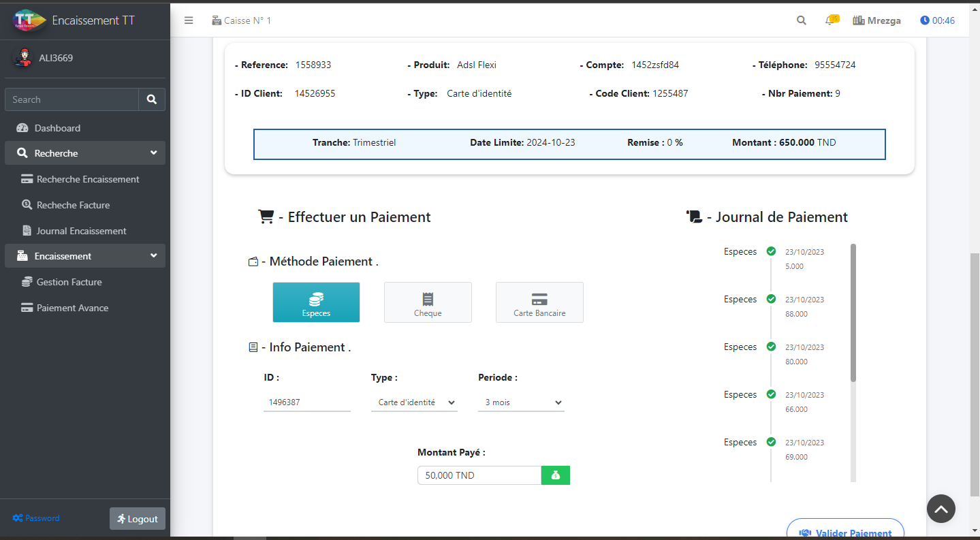Select Especes payment method
980x540 pixels.
pyautogui.click(x=316, y=302)
